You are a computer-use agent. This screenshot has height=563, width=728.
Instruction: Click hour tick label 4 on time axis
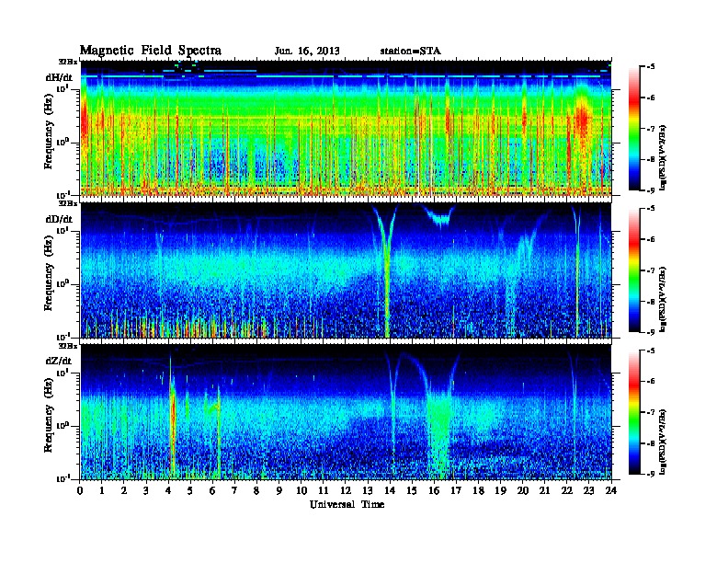pos(168,490)
